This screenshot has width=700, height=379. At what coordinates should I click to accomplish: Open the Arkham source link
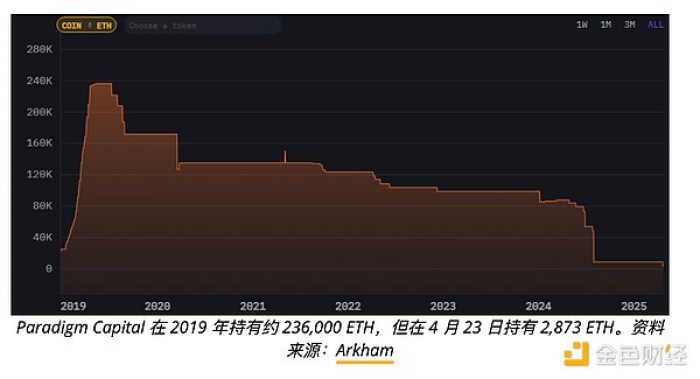(x=365, y=350)
